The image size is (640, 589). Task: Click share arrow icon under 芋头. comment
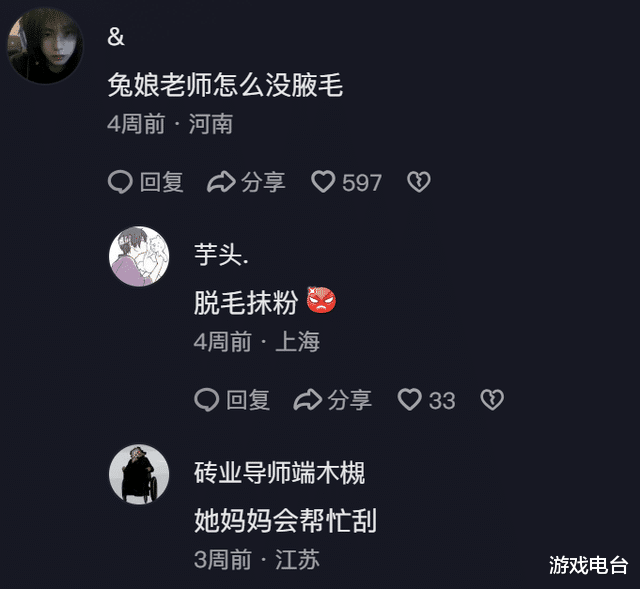[x=308, y=400]
